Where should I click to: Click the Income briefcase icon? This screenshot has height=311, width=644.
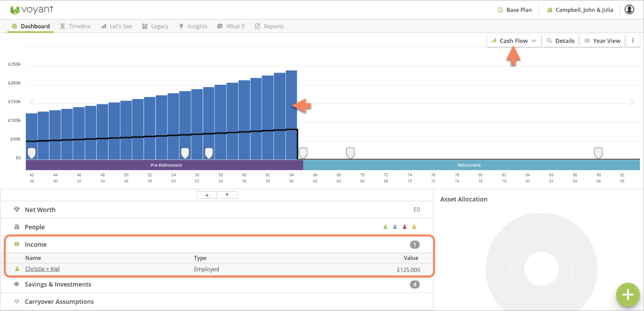click(16, 244)
